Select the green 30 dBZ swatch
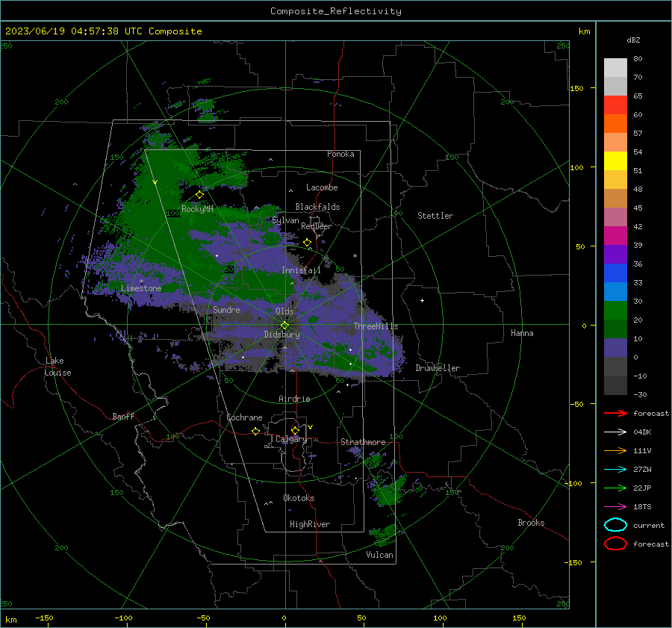Viewport: 672px width, 628px height. [x=615, y=310]
